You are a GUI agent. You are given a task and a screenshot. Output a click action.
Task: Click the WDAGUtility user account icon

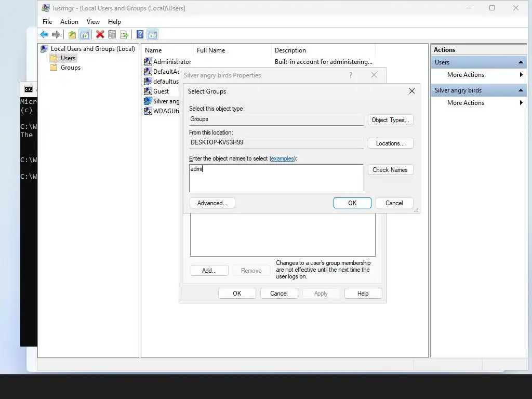pos(148,111)
